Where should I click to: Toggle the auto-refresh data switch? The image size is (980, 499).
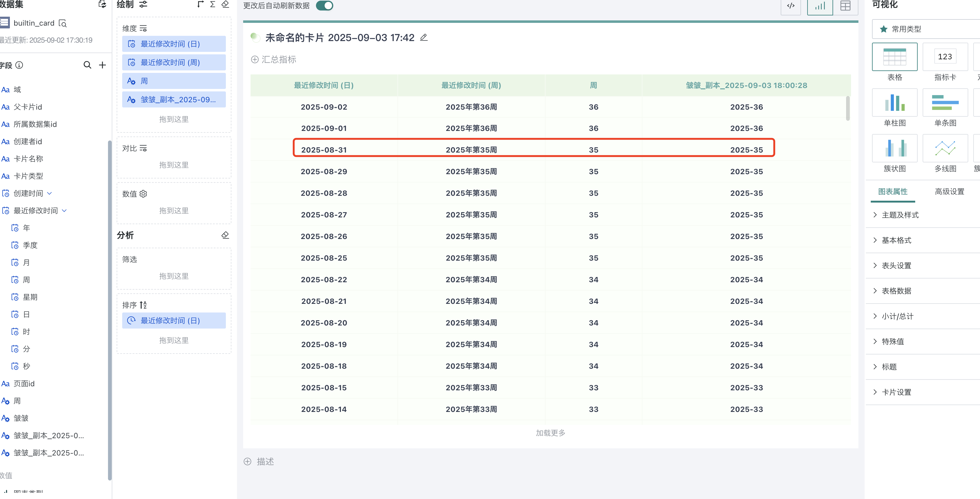(x=325, y=6)
